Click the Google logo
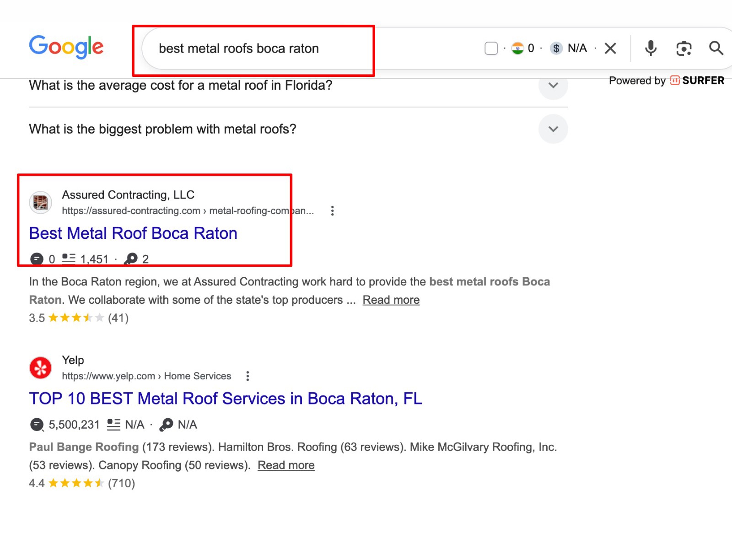 click(66, 47)
